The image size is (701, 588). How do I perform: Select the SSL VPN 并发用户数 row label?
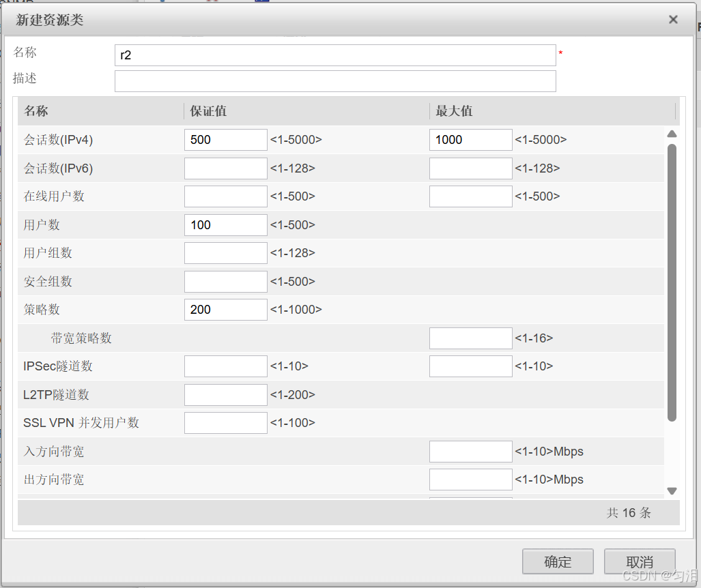click(x=81, y=423)
